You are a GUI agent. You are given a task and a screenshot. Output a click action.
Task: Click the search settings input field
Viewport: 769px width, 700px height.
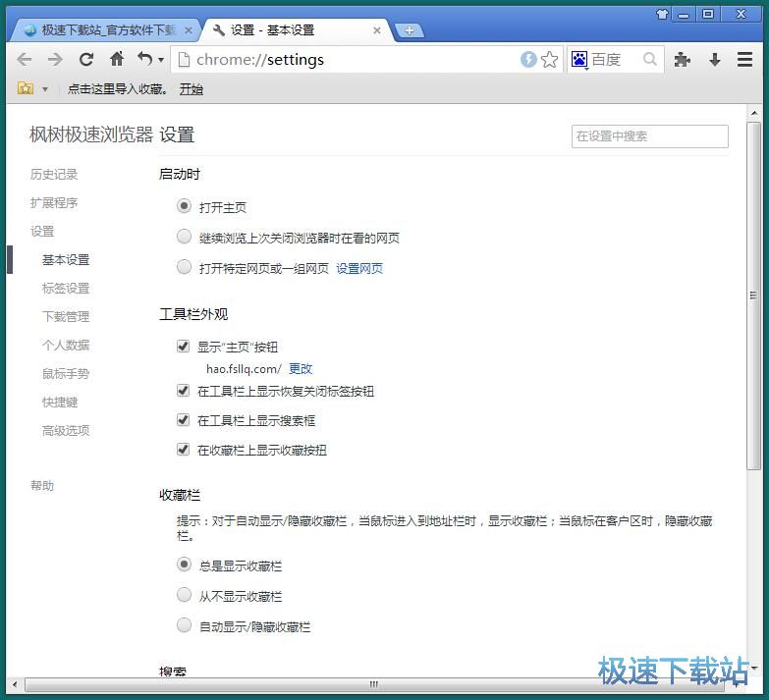649,136
